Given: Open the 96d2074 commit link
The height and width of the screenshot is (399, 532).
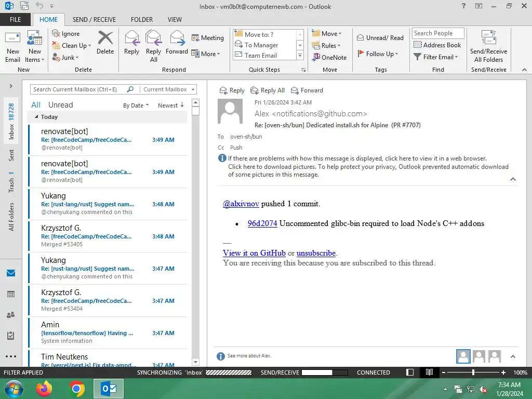Looking at the screenshot, I should 262,223.
